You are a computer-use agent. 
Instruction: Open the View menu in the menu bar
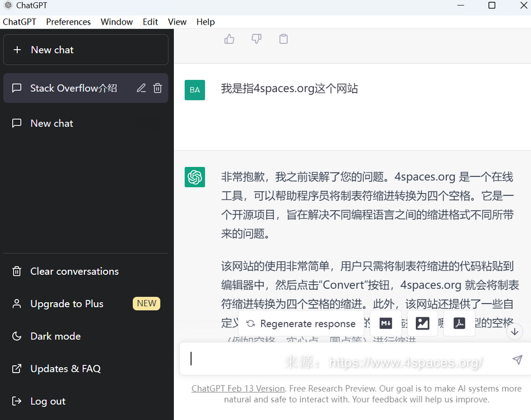coord(177,22)
